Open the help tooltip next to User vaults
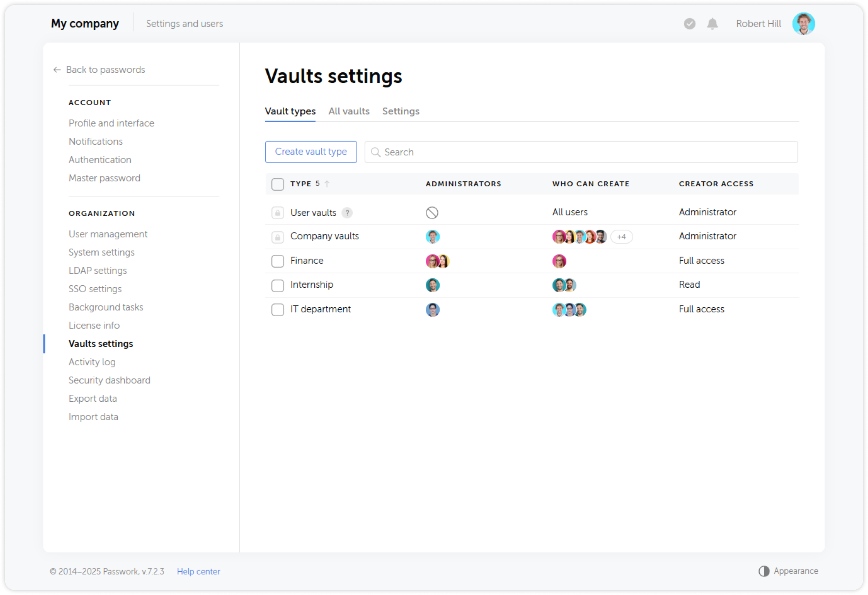 click(x=347, y=212)
